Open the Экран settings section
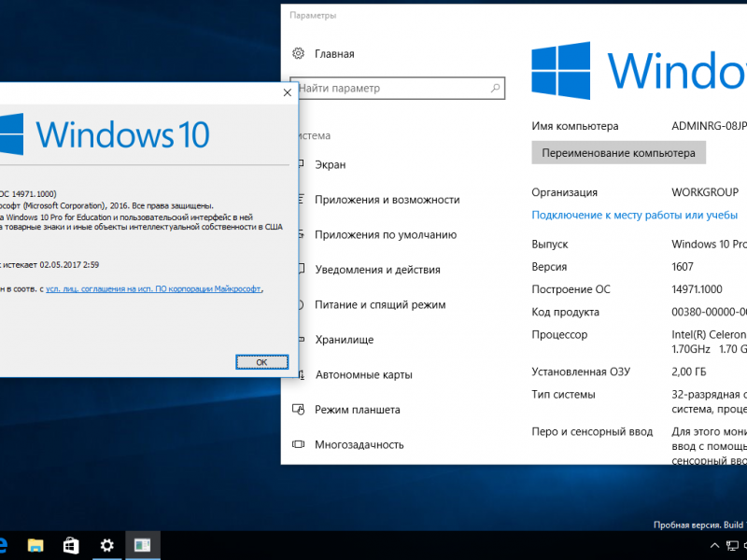Screen dimensions: 747x560 pyautogui.click(x=331, y=165)
